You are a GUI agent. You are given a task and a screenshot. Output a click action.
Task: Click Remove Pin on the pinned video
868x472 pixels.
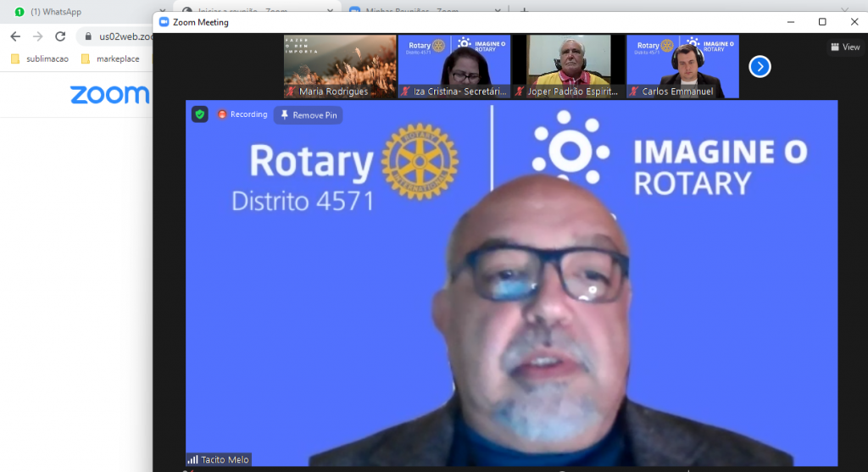point(309,115)
